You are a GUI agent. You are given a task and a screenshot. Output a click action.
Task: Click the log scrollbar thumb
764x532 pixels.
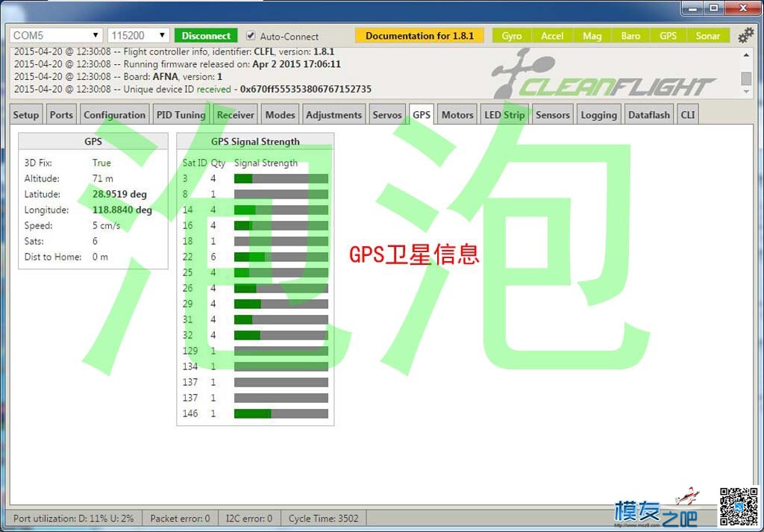coord(746,78)
